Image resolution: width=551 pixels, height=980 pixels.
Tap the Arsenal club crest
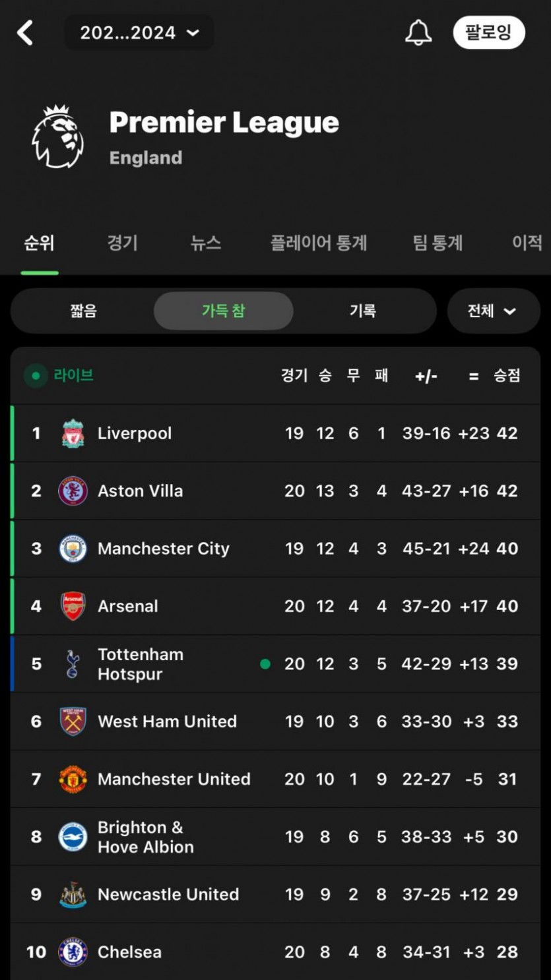[x=73, y=606]
